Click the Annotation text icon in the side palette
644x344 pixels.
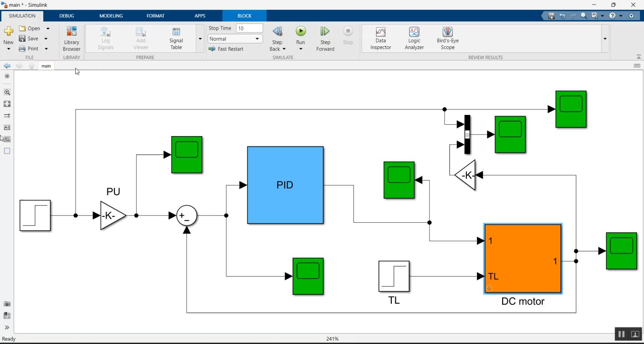pyautogui.click(x=7, y=127)
